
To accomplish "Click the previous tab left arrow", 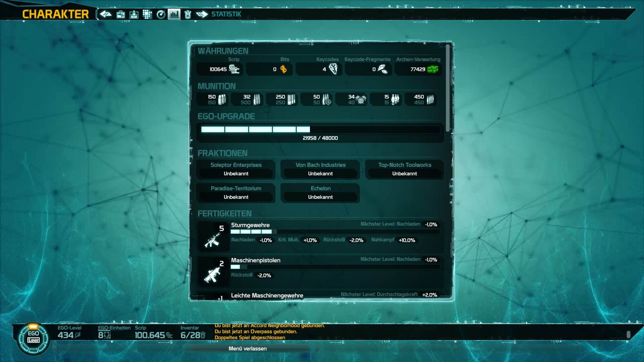I will [x=106, y=14].
